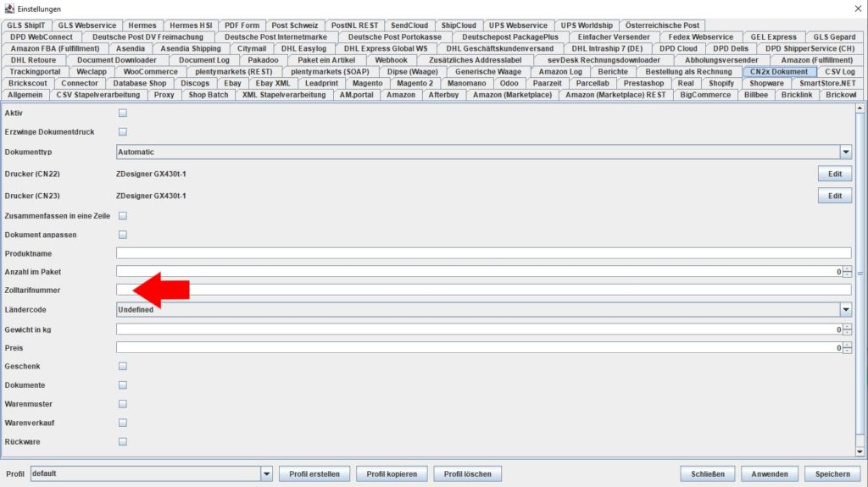The width and height of the screenshot is (868, 487).
Task: Select the Magento 2 tab
Action: 415,83
